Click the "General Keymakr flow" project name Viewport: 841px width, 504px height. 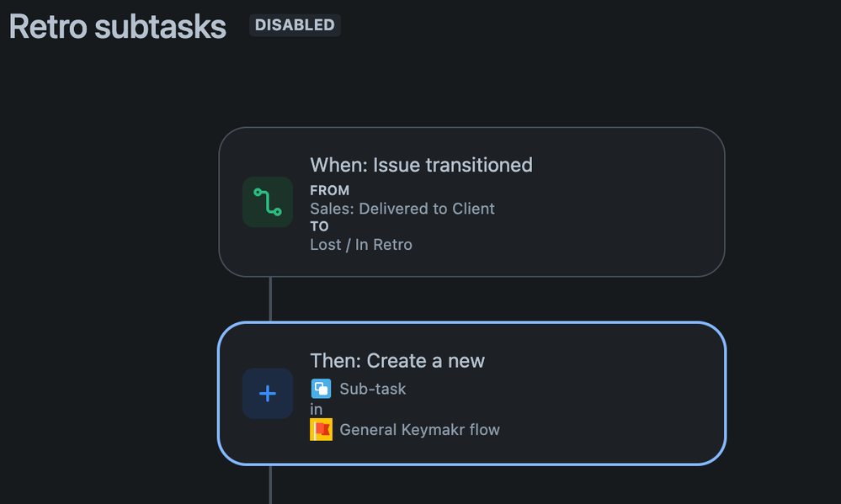point(419,430)
